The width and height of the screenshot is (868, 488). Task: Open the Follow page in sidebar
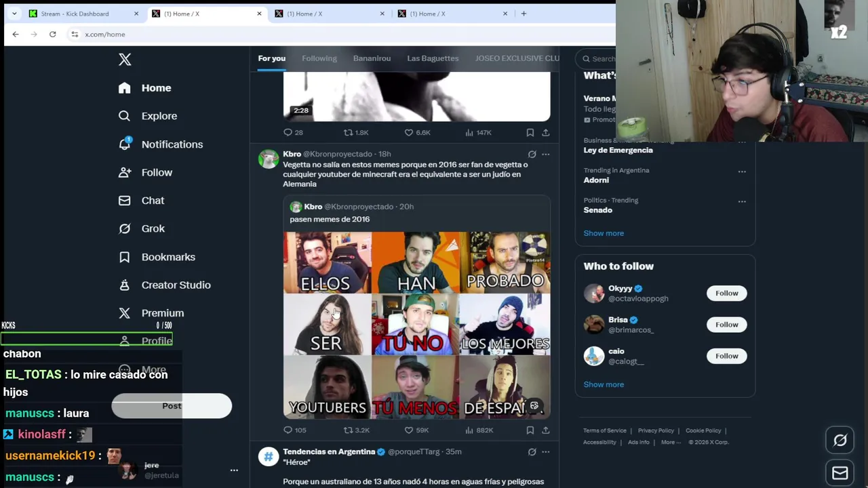[x=145, y=173]
